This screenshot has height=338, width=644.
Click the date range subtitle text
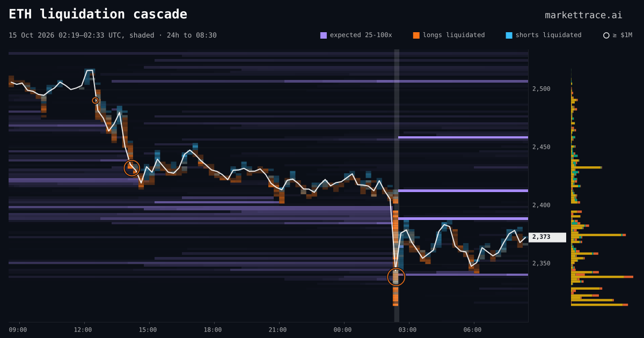tap(113, 35)
